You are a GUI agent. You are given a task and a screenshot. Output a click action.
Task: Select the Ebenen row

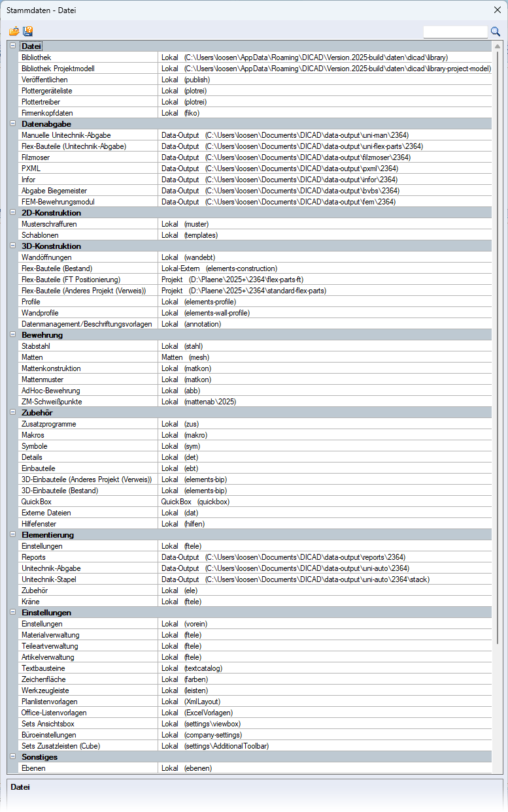[255, 768]
